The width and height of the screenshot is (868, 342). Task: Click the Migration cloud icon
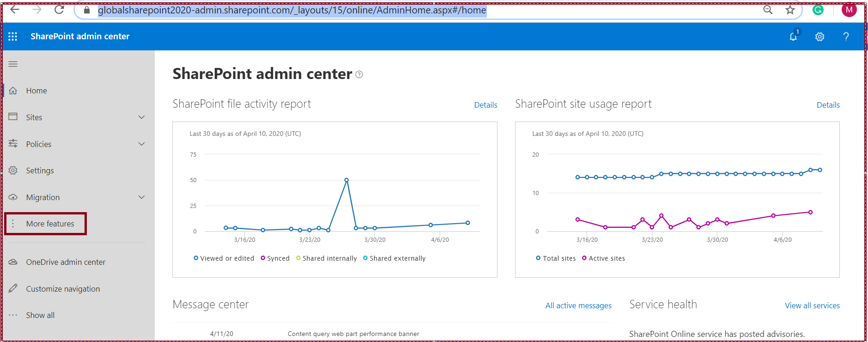point(13,197)
